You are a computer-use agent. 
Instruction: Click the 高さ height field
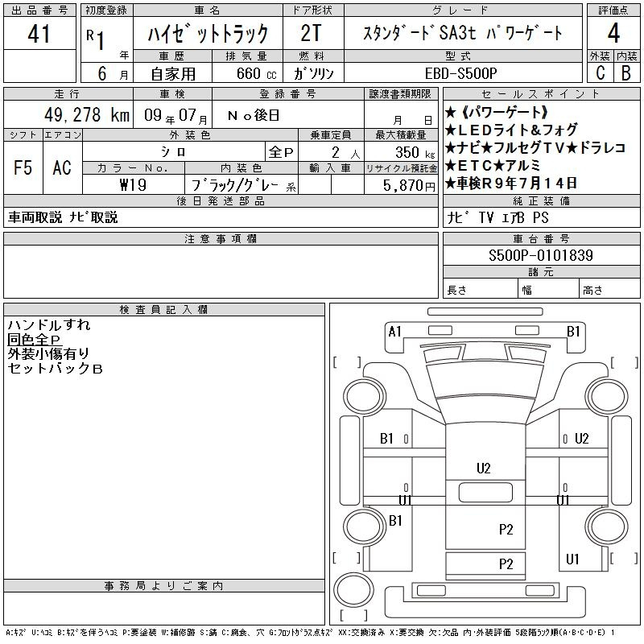610,290
